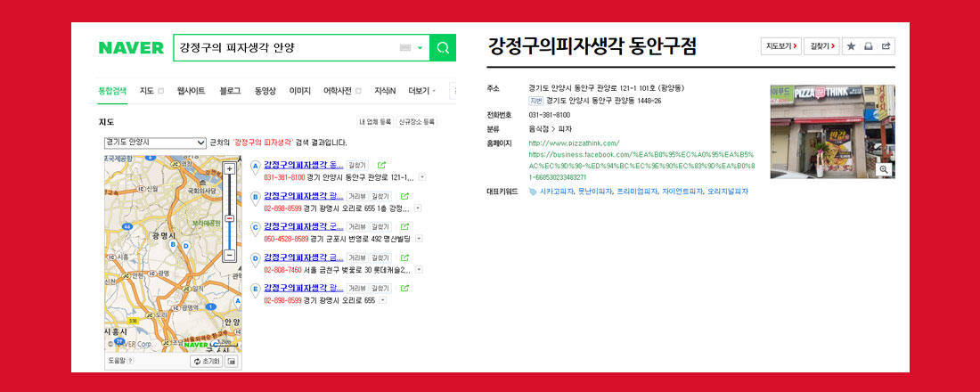This screenshot has width=980, height=392.
Task: Expand address details for result E
Action: click(382, 300)
